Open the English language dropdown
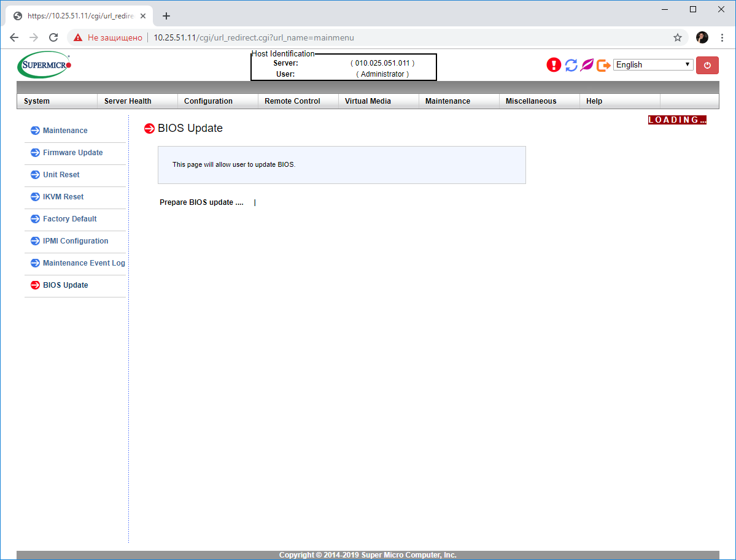Viewport: 736px width, 560px height. point(653,65)
